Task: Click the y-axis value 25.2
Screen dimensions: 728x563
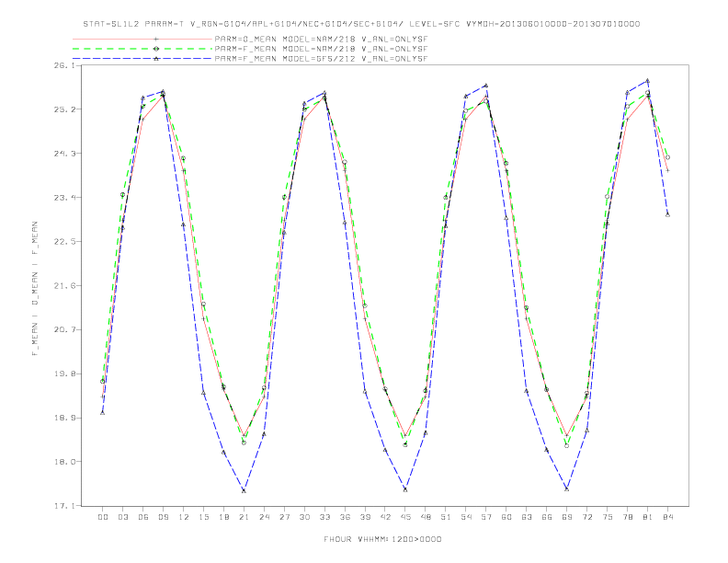Action: click(64, 109)
